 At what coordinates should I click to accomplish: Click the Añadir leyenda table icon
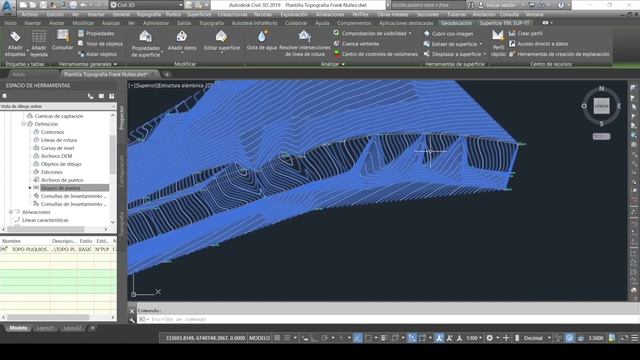point(39,37)
